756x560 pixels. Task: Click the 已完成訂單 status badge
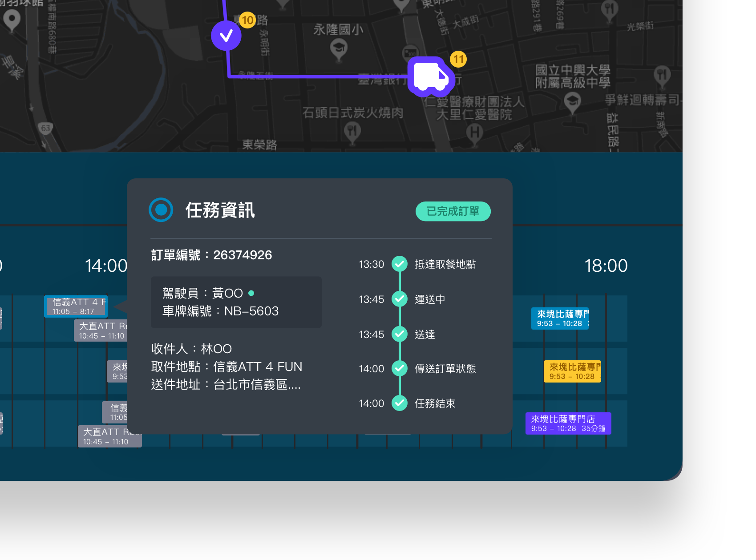point(453,211)
